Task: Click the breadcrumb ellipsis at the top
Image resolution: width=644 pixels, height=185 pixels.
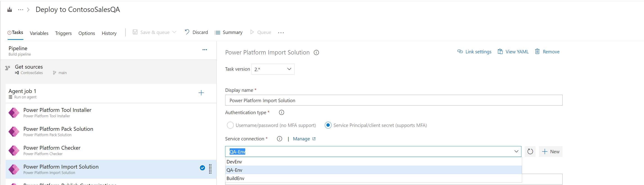Action: [21, 10]
